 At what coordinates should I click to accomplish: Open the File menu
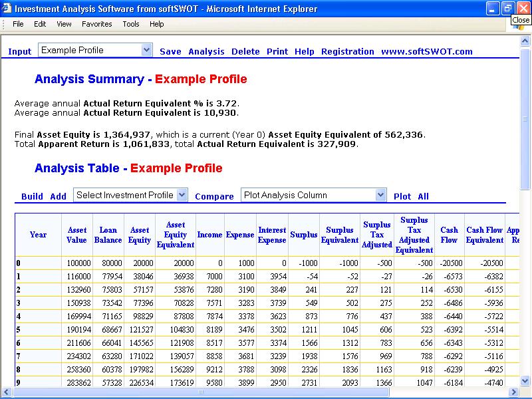pos(17,24)
